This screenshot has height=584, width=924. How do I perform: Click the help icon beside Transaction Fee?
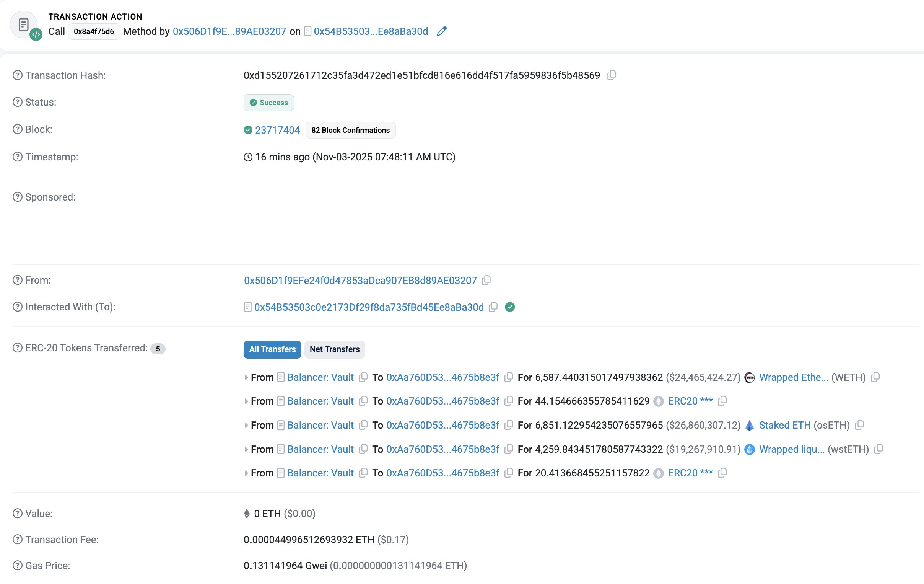point(17,539)
